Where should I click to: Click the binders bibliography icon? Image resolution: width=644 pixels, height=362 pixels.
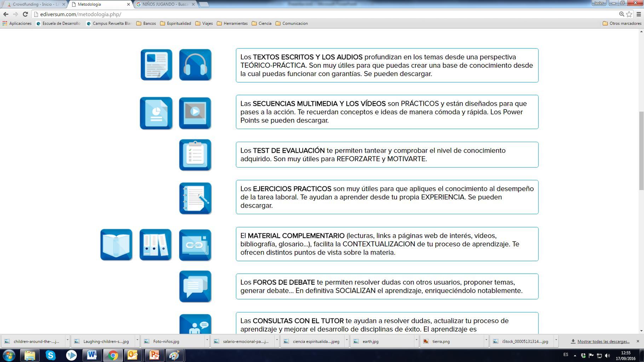[155, 245]
